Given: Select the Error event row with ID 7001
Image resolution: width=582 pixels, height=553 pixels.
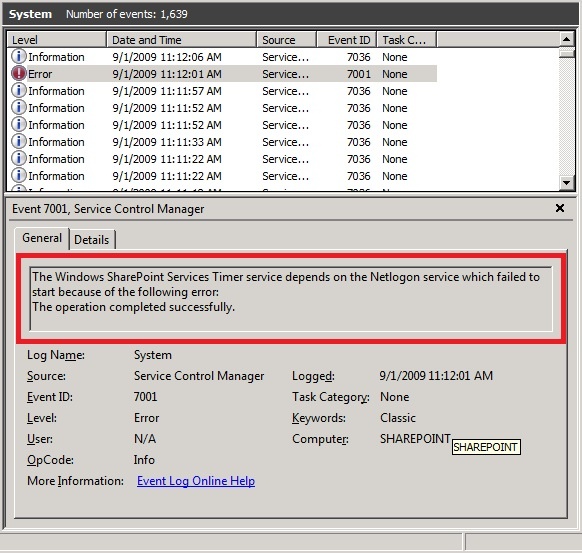Looking at the screenshot, I should tap(222, 74).
